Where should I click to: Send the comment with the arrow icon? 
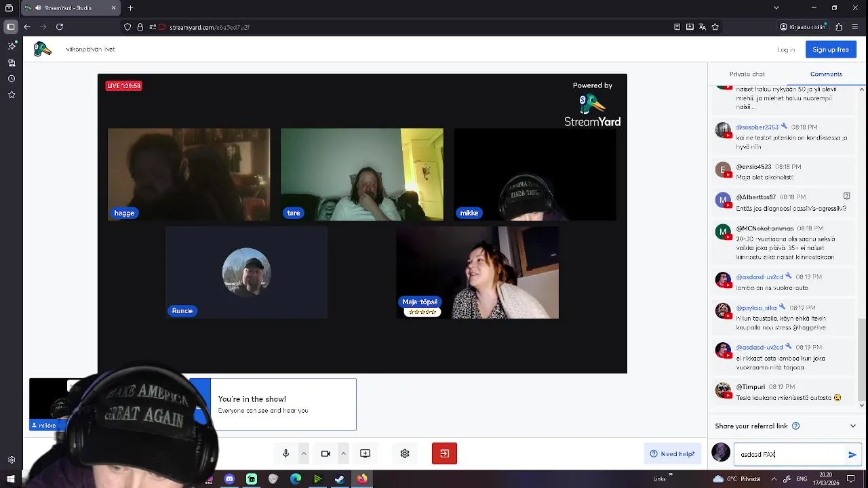pos(852,455)
